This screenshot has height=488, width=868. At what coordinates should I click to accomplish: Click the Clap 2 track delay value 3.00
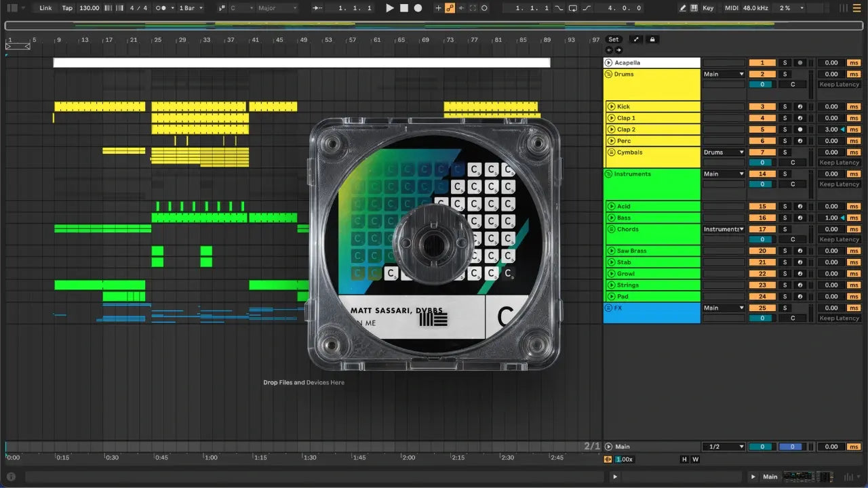(831, 129)
